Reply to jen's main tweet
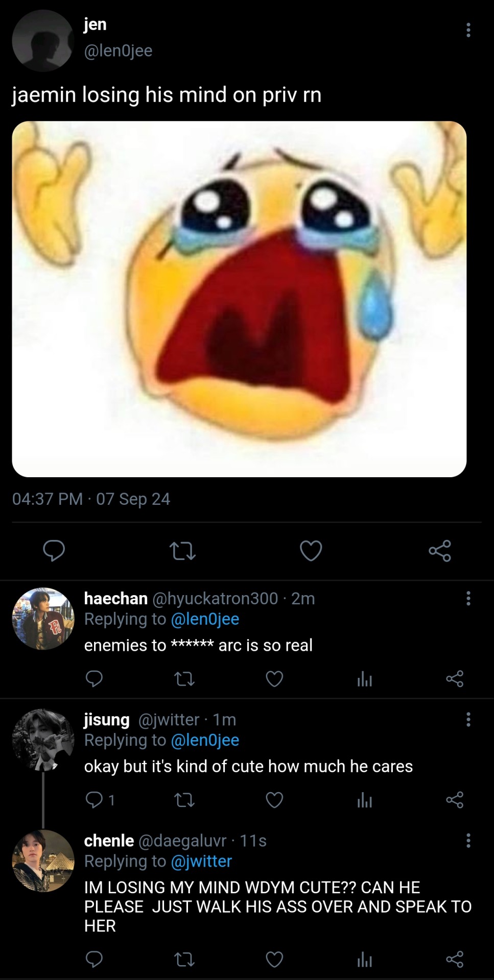Image resolution: width=494 pixels, height=980 pixels. coord(54,551)
